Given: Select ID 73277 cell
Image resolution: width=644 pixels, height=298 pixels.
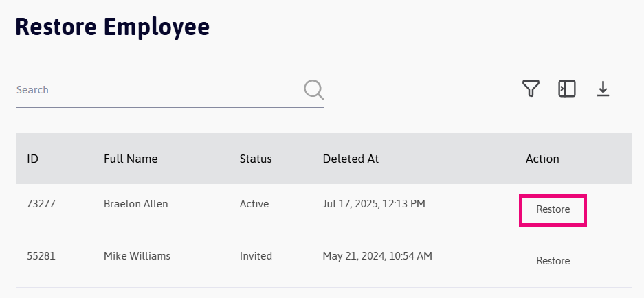Looking at the screenshot, I should coord(41,204).
